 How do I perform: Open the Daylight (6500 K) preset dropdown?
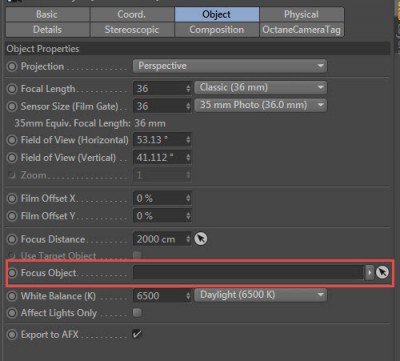tap(260, 295)
